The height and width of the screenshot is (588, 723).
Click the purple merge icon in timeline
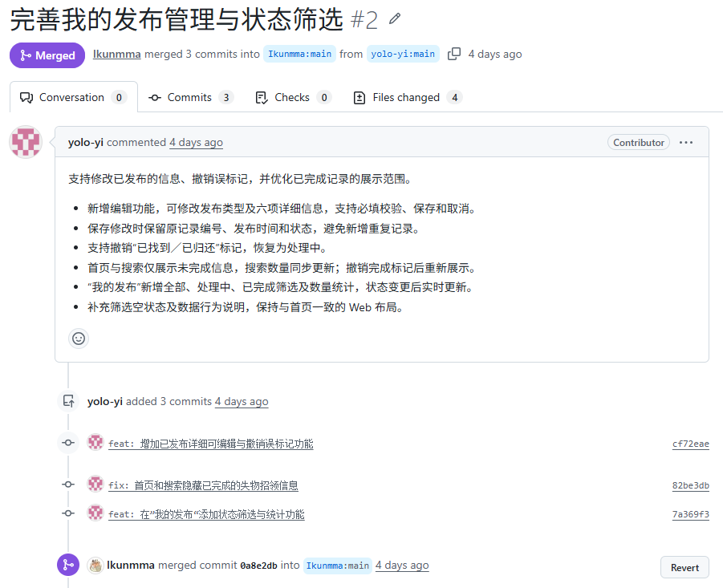(68, 565)
